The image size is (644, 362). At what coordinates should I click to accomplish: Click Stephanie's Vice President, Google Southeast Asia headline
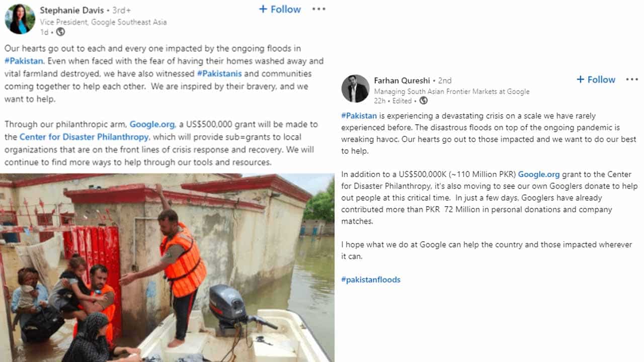tap(103, 22)
